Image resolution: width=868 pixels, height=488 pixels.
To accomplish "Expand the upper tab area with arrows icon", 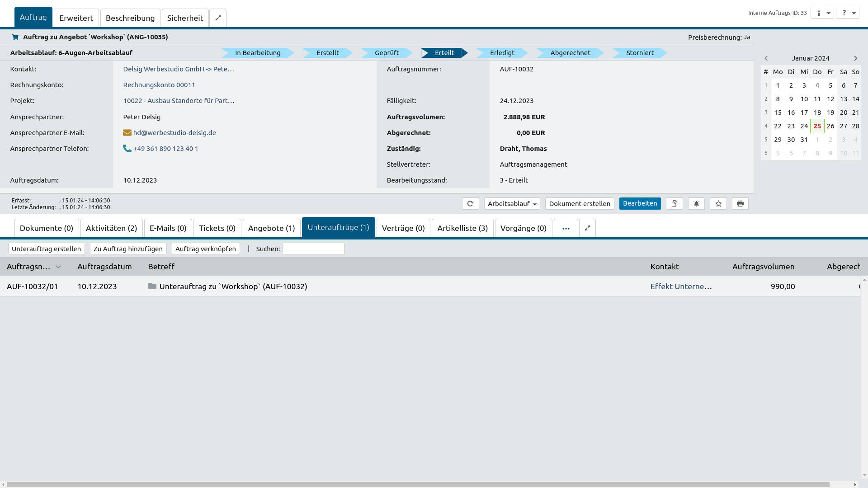I will [218, 18].
